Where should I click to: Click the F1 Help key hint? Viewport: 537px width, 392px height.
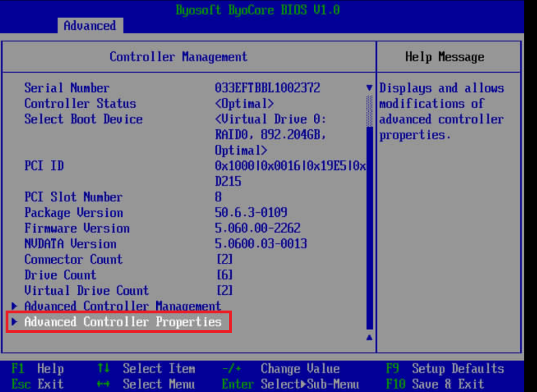[x=38, y=369]
